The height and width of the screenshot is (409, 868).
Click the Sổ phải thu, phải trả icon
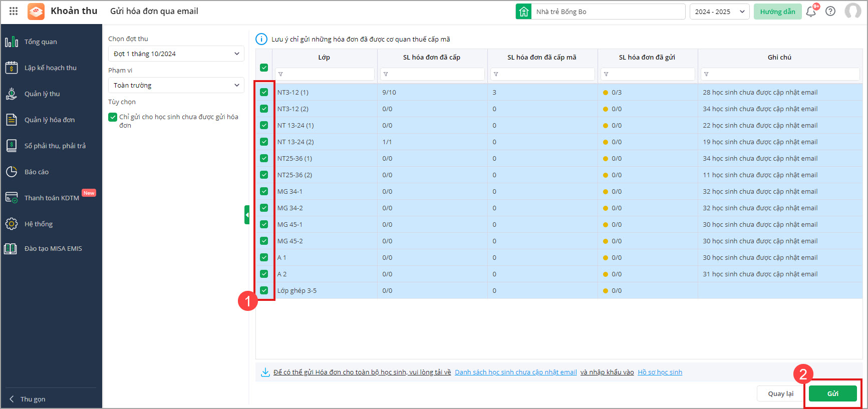[x=12, y=146]
